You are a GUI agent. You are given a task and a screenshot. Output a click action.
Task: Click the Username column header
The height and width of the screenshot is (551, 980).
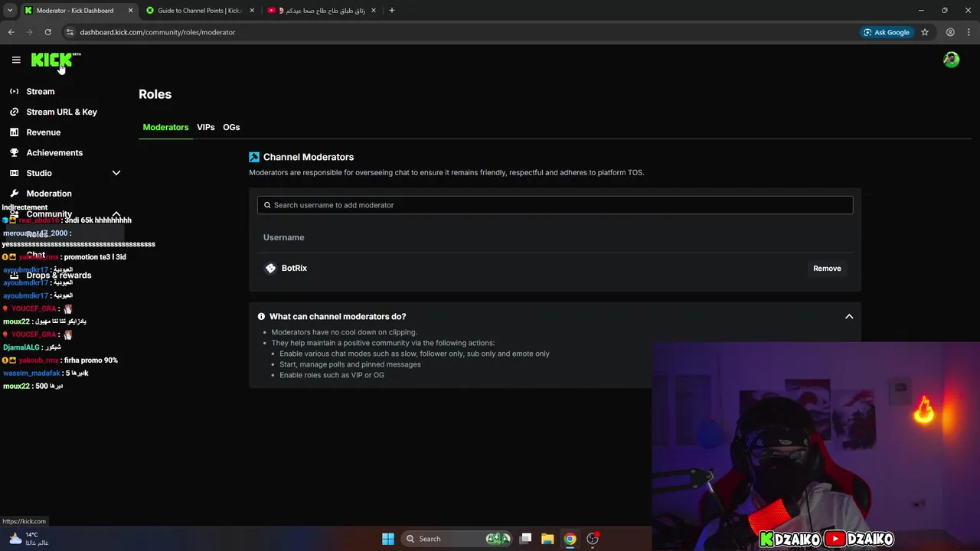point(283,237)
